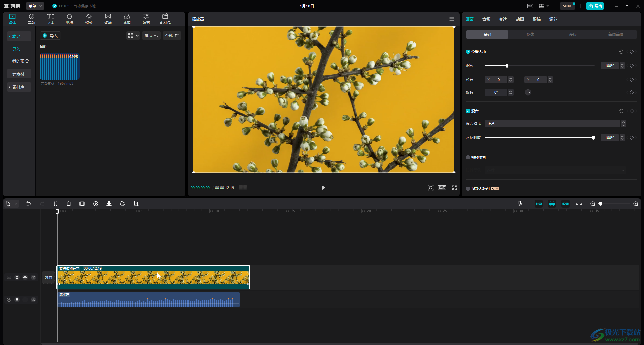Toggle timeline clip linkage icon
The height and width of the screenshot is (345, 644).
566,204
